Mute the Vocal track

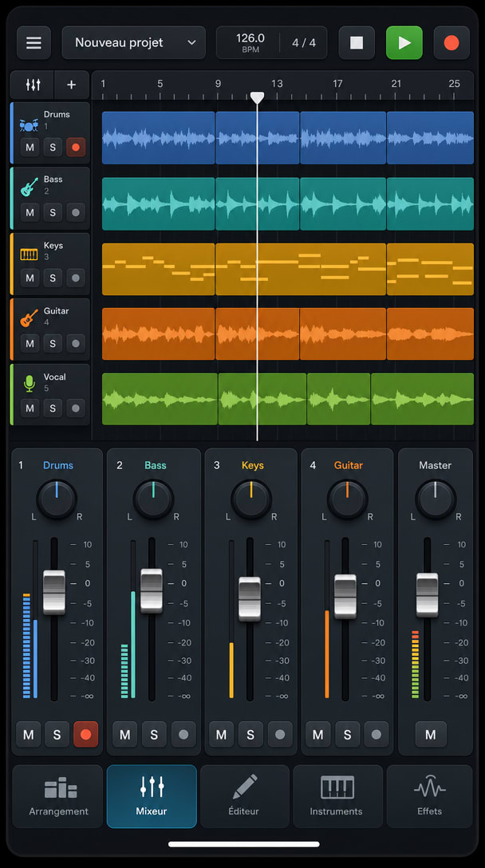pyautogui.click(x=30, y=408)
